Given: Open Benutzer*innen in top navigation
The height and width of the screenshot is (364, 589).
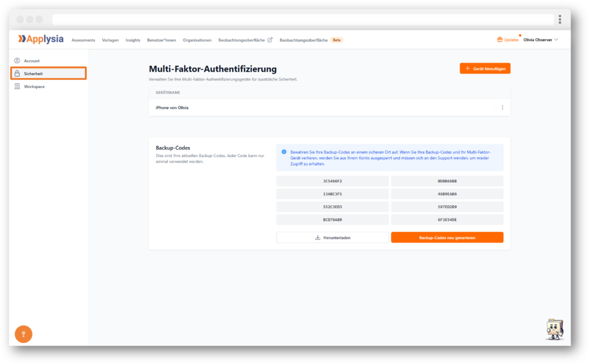Looking at the screenshot, I should 162,40.
